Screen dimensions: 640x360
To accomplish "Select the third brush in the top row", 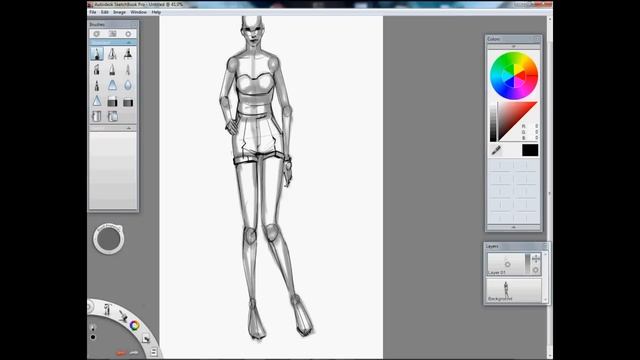I will point(128,54).
